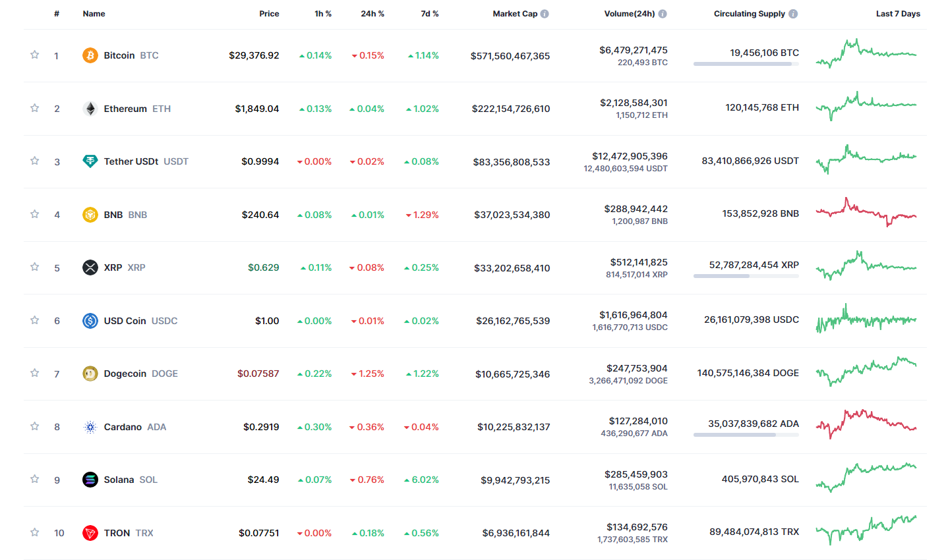Toggle the TRON row star
This screenshot has height=560, width=948.
coord(35,532)
